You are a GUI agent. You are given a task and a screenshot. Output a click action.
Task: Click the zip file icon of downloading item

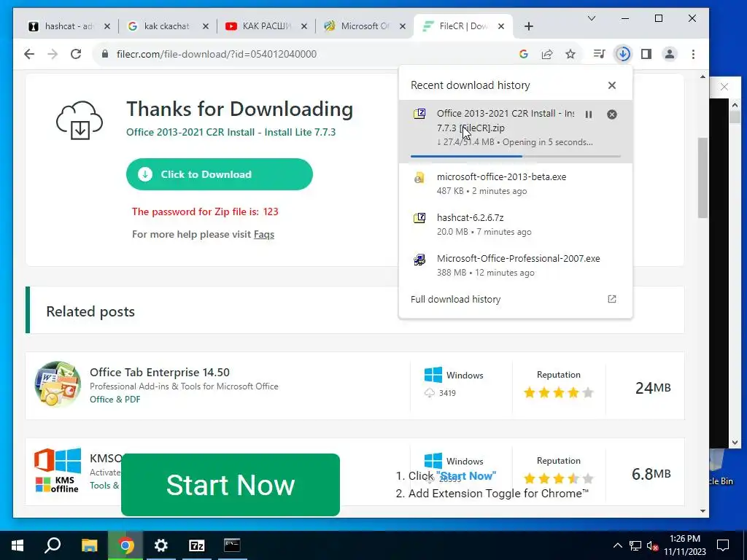coord(419,114)
